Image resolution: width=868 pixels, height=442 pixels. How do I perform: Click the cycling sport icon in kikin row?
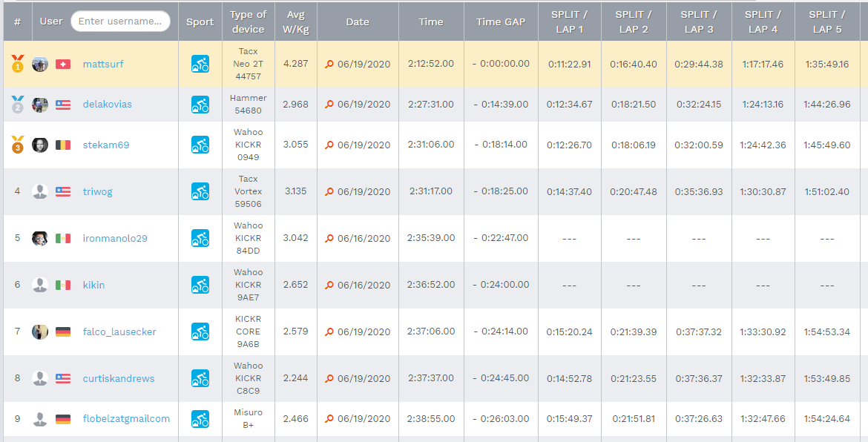tap(200, 285)
